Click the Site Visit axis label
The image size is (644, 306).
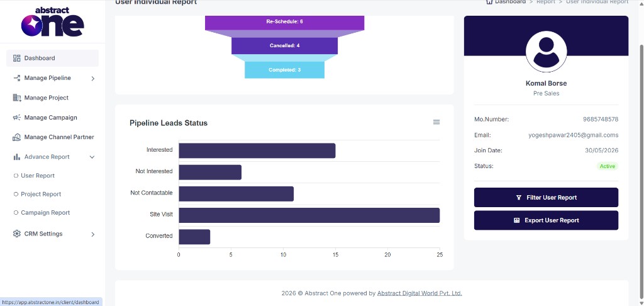point(162,214)
